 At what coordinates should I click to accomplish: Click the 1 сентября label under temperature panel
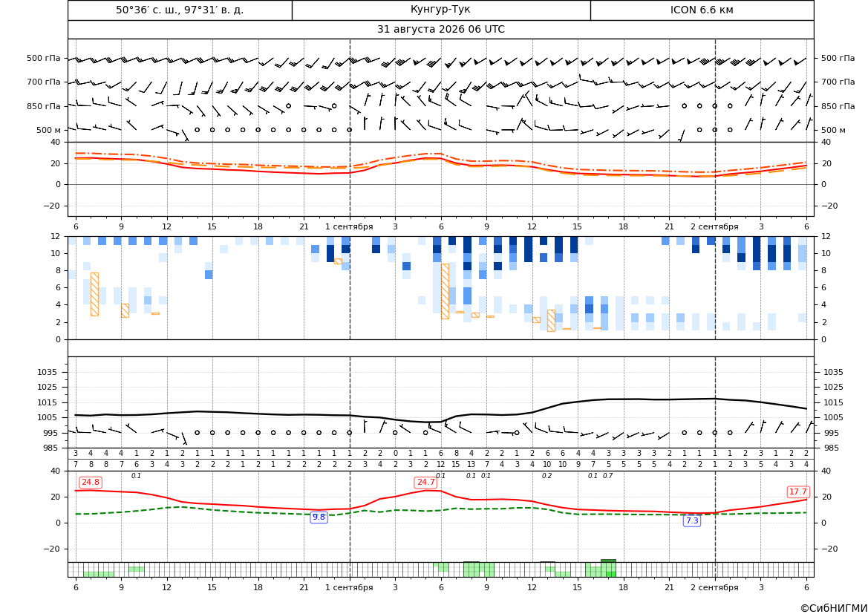349,226
